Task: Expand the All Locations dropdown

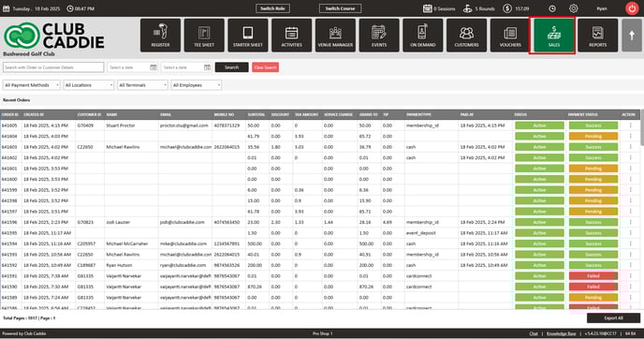Action: (88, 85)
